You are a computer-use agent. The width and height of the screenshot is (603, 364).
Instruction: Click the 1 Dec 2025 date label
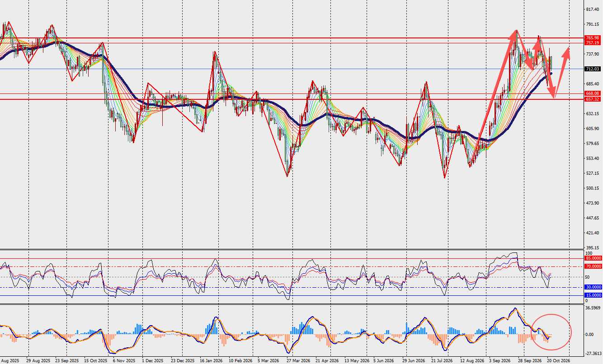click(x=152, y=361)
